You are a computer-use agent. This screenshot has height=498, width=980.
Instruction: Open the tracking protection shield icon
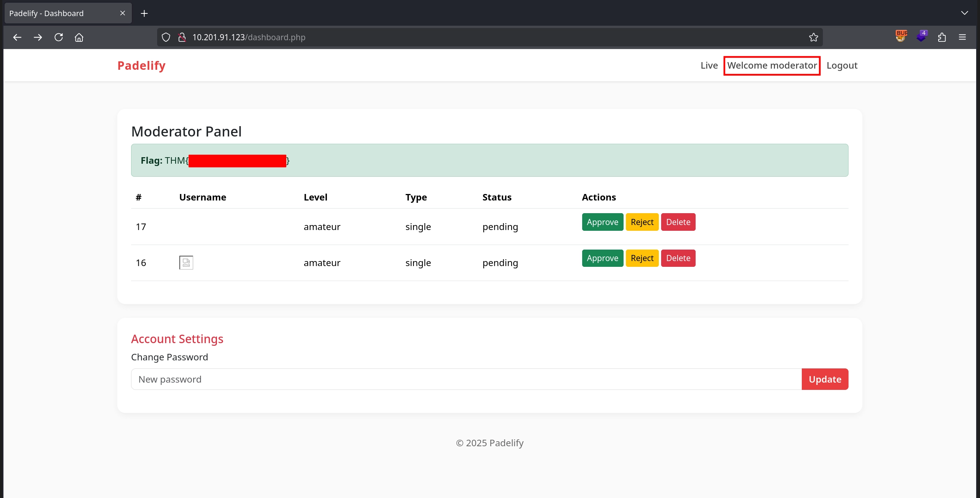166,37
